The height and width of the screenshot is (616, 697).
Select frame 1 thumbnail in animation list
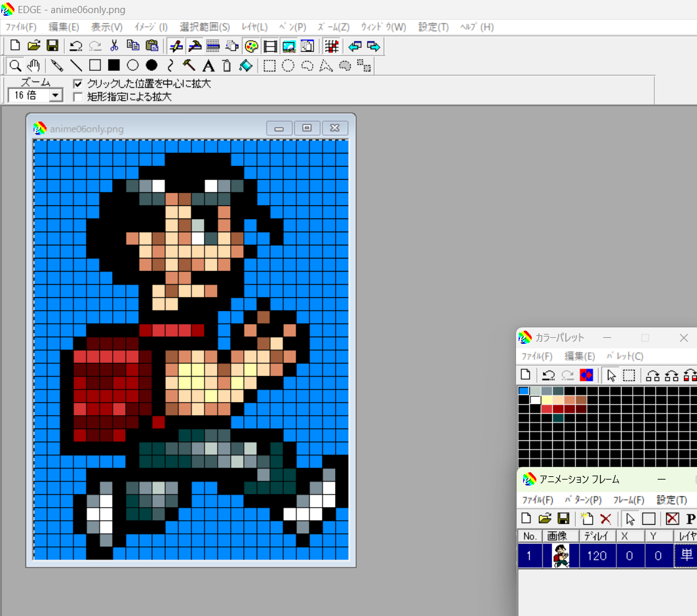(x=561, y=556)
